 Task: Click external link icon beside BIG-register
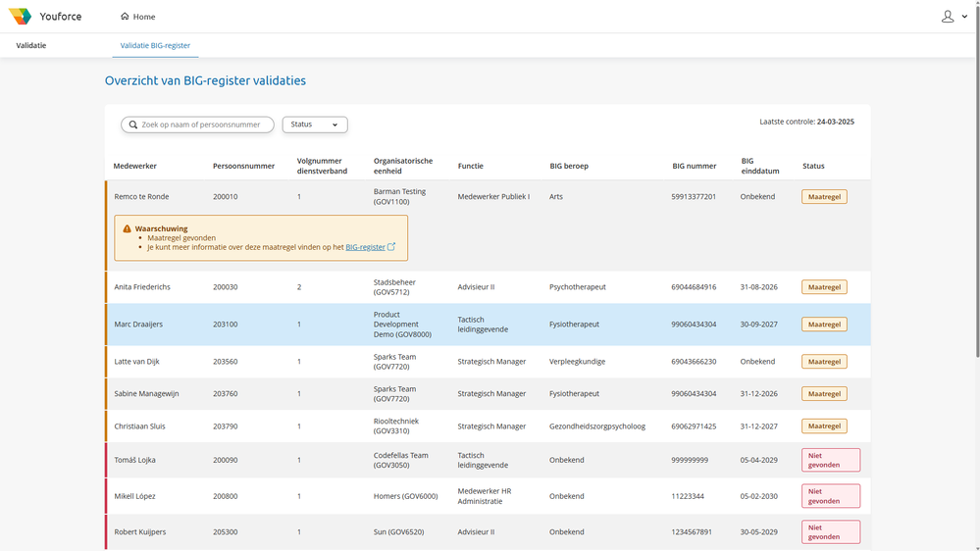coord(391,247)
